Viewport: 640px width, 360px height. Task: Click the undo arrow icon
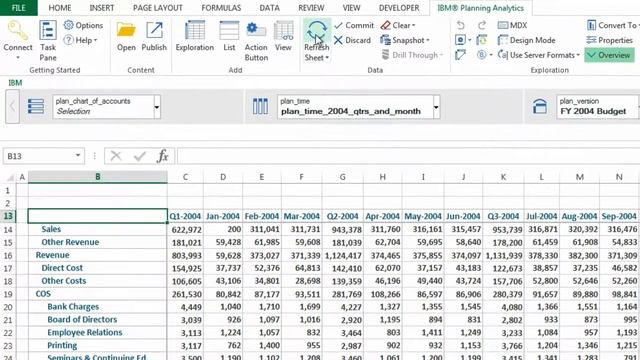click(460, 25)
